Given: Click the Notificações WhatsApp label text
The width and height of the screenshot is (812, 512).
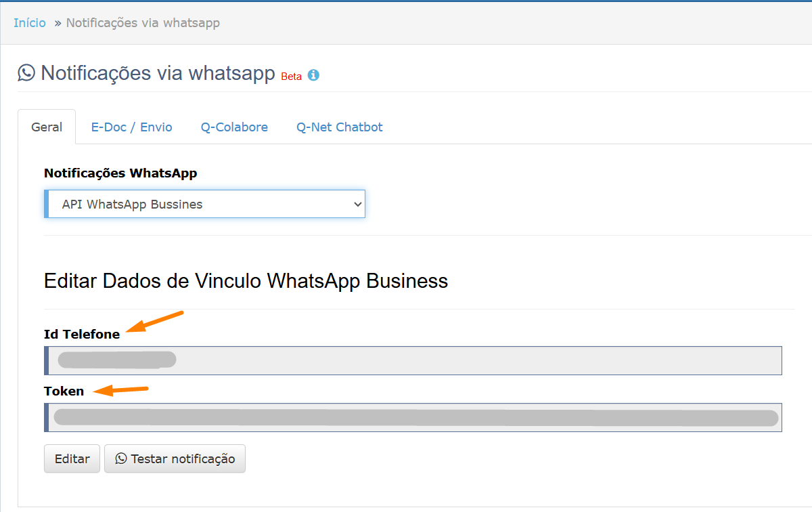Looking at the screenshot, I should tap(120, 173).
